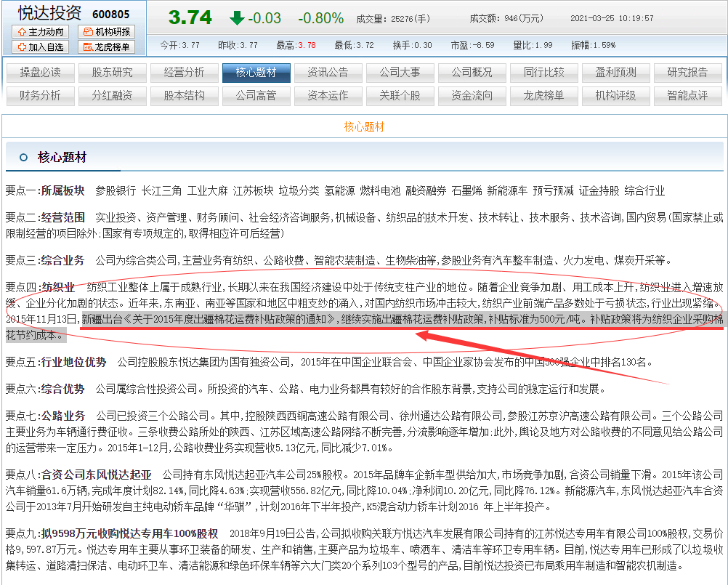
Task: Click 工业大麻 sector tag
Action: pyautogui.click(x=208, y=191)
